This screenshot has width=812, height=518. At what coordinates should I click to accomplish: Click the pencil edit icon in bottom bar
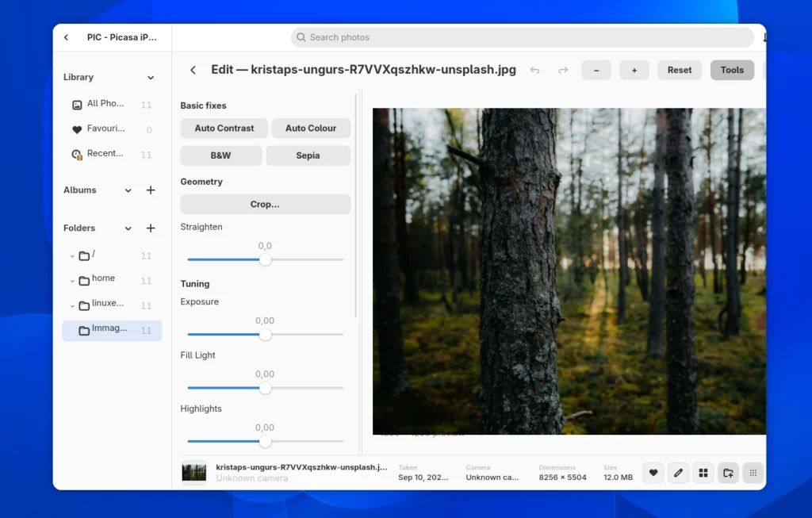coord(679,473)
